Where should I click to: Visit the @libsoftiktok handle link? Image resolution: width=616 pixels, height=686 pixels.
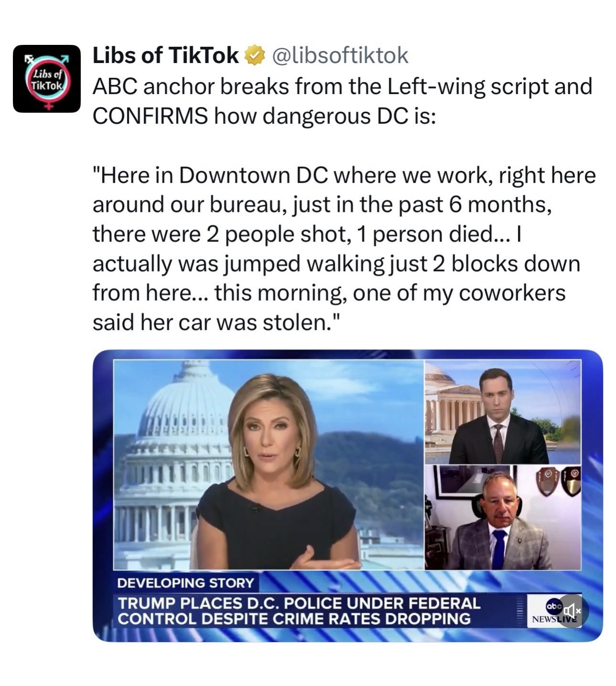pyautogui.click(x=340, y=55)
